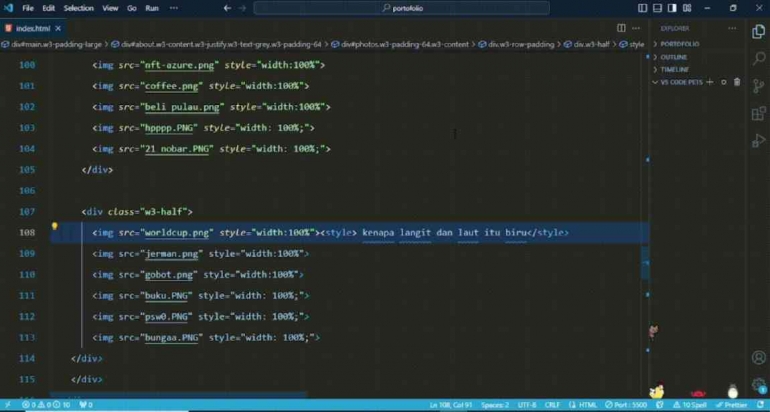Click the portofolio command center search box
The image size is (770, 412).
402,8
